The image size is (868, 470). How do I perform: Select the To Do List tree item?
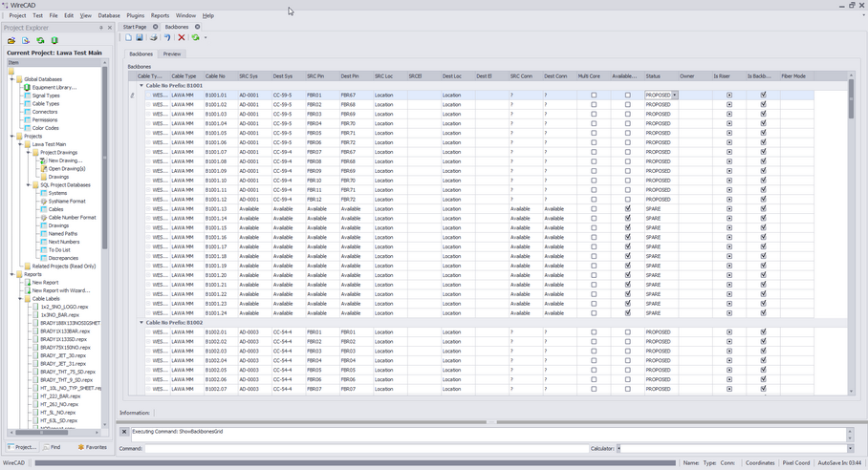(x=59, y=250)
